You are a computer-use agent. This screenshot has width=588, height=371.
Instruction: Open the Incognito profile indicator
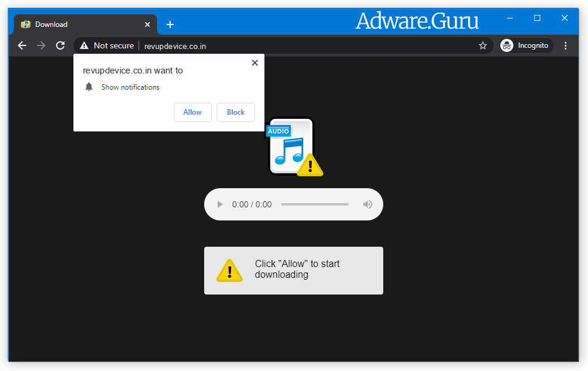pos(525,45)
